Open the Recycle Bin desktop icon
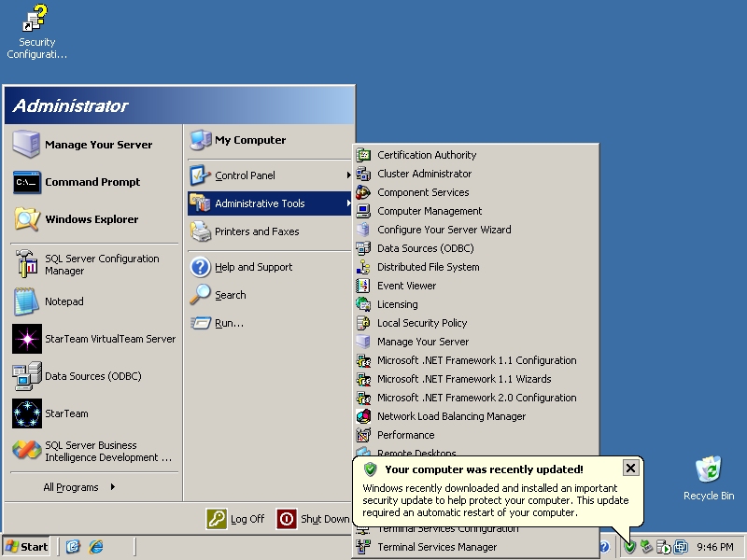747x560 pixels. (708, 471)
